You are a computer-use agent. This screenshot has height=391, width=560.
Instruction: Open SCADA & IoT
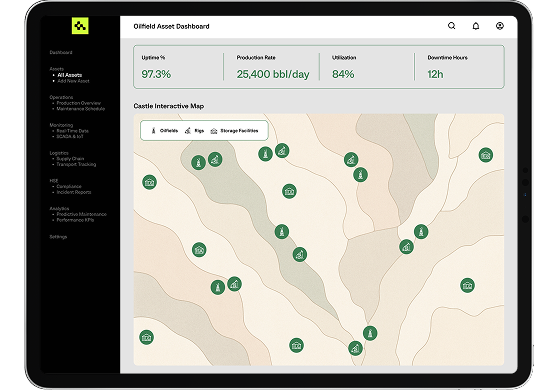point(70,136)
